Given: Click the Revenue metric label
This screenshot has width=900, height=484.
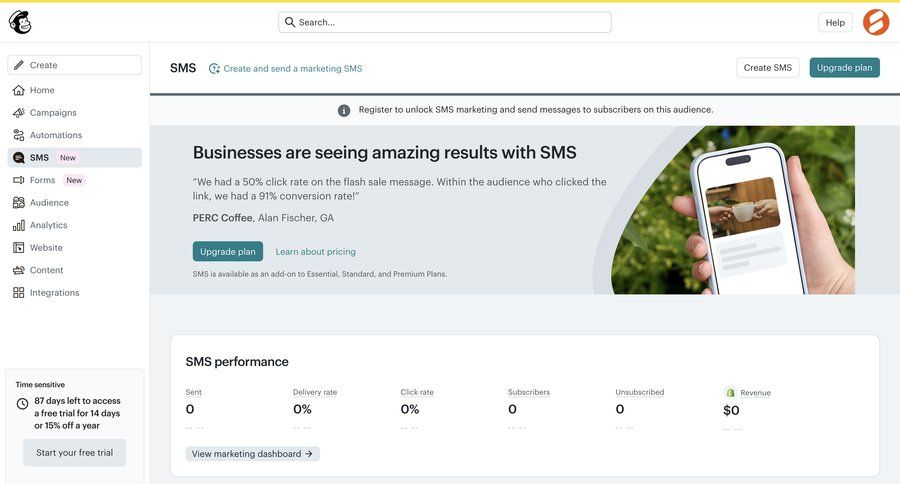Looking at the screenshot, I should click(x=755, y=393).
